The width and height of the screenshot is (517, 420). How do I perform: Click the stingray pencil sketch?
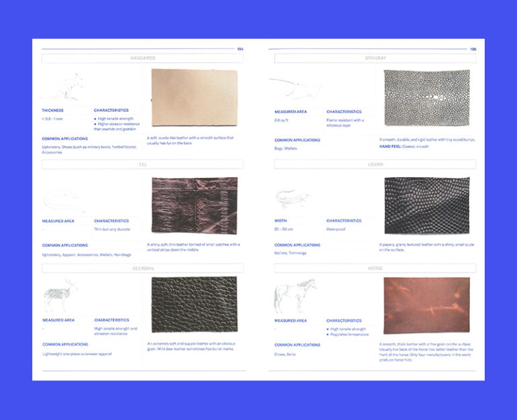pyautogui.click(x=296, y=87)
